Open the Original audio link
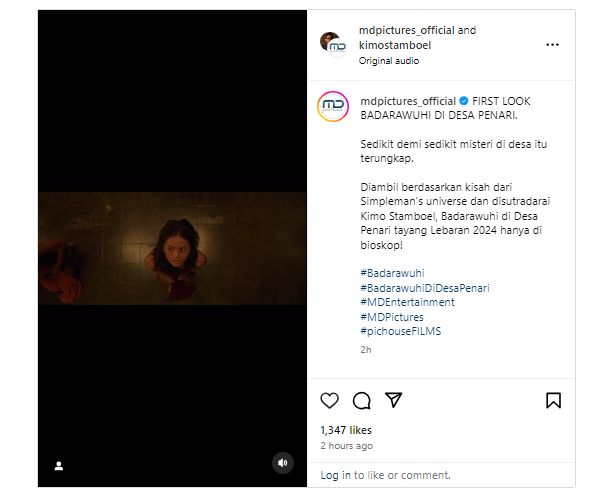This screenshot has width=611, height=502. [389, 61]
